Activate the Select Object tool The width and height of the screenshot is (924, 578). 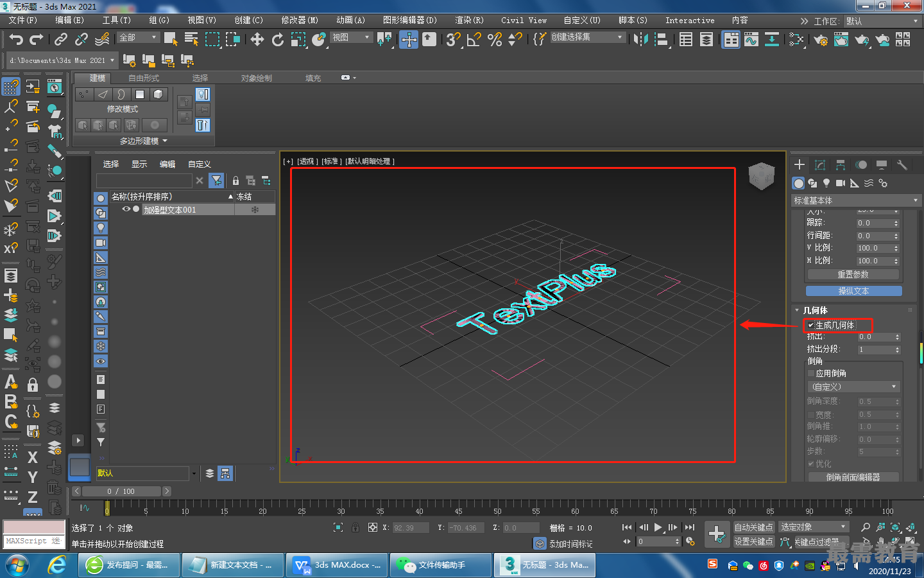pos(171,40)
